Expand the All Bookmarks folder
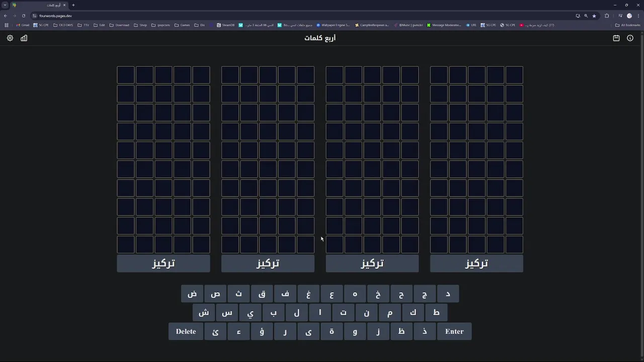 (x=627, y=25)
